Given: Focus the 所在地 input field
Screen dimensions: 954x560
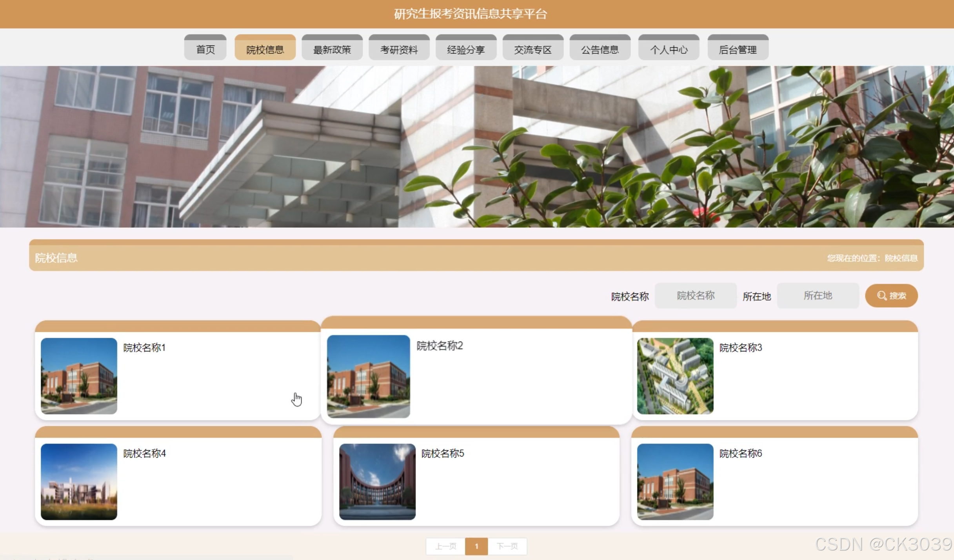Looking at the screenshot, I should pyautogui.click(x=818, y=296).
